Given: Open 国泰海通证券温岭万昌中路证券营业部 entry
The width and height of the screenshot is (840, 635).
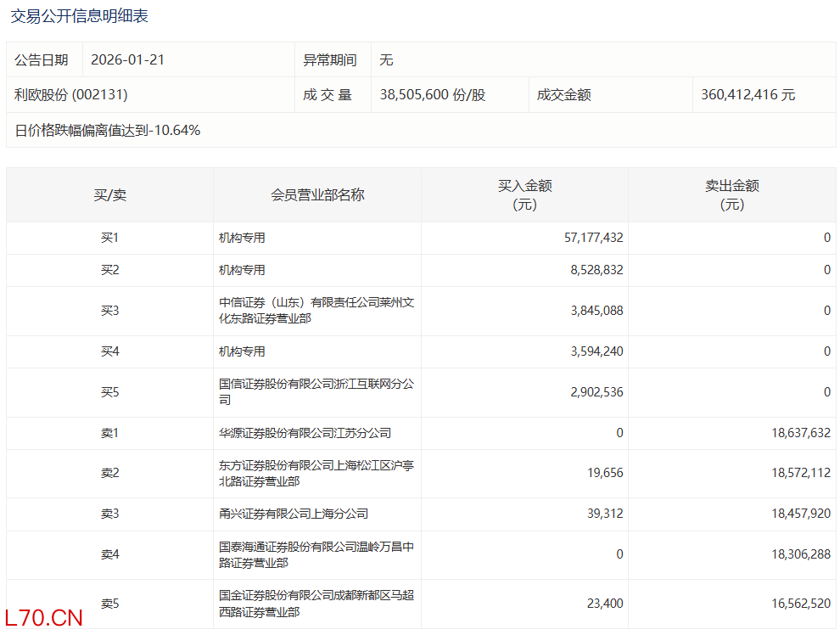Looking at the screenshot, I should tap(316, 554).
